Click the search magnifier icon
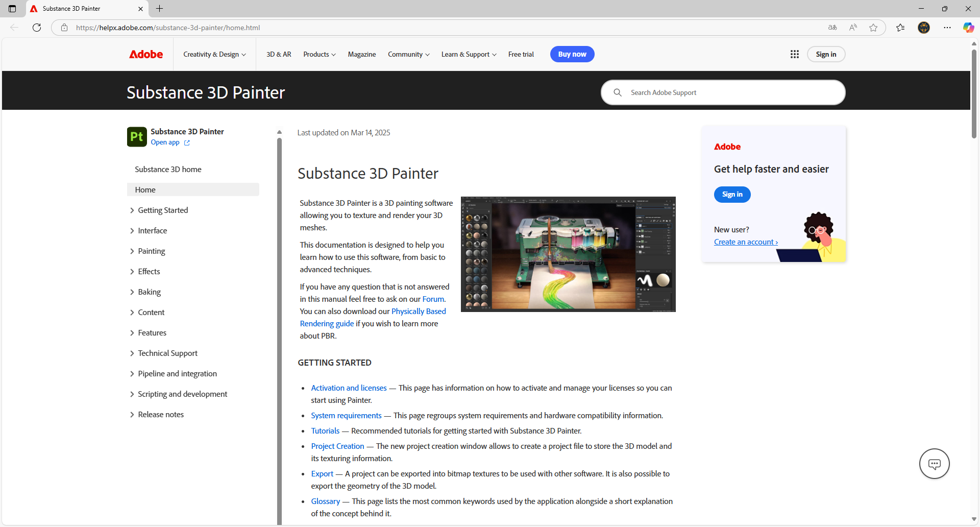Screen dimensions: 980x527 618,92
